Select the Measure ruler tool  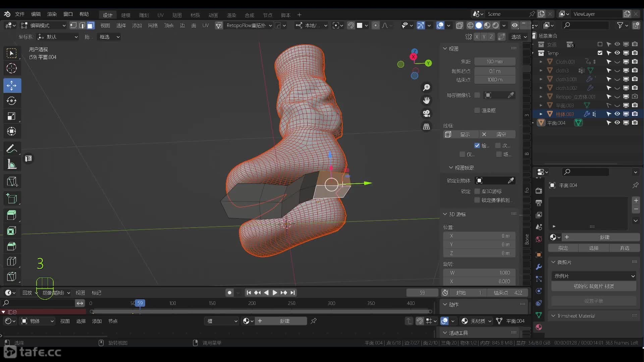[x=12, y=164]
